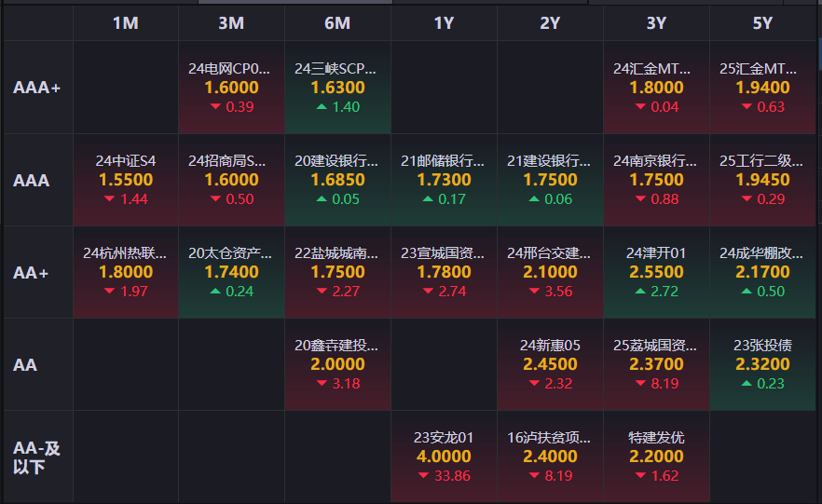Open the 24杭州热联... bond cell
The image size is (822, 504).
pos(125,272)
